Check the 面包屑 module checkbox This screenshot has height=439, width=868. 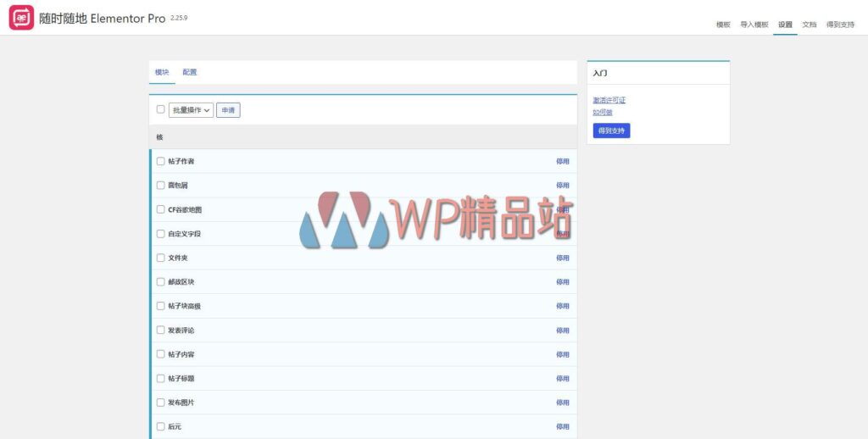(160, 186)
